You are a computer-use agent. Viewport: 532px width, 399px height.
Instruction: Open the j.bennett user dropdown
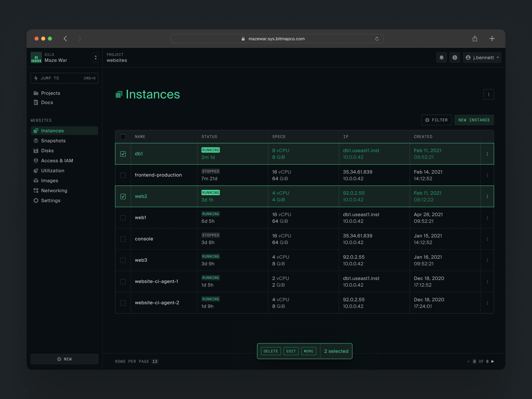coord(482,57)
